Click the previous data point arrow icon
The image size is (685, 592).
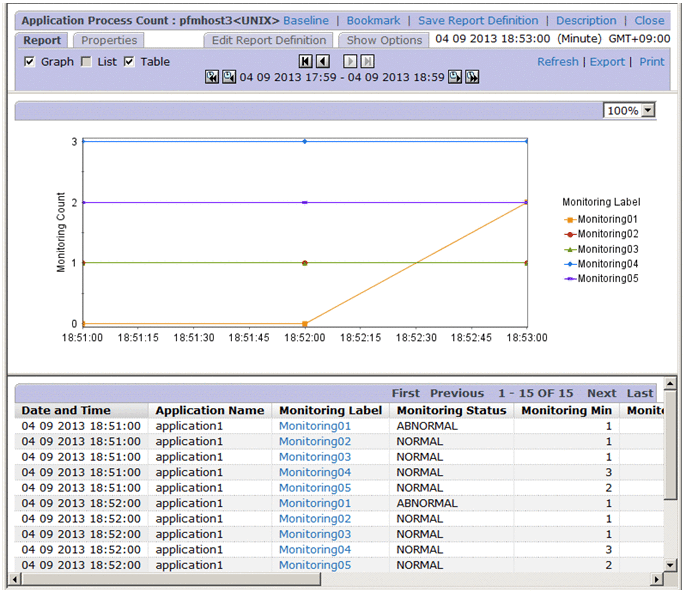point(322,61)
